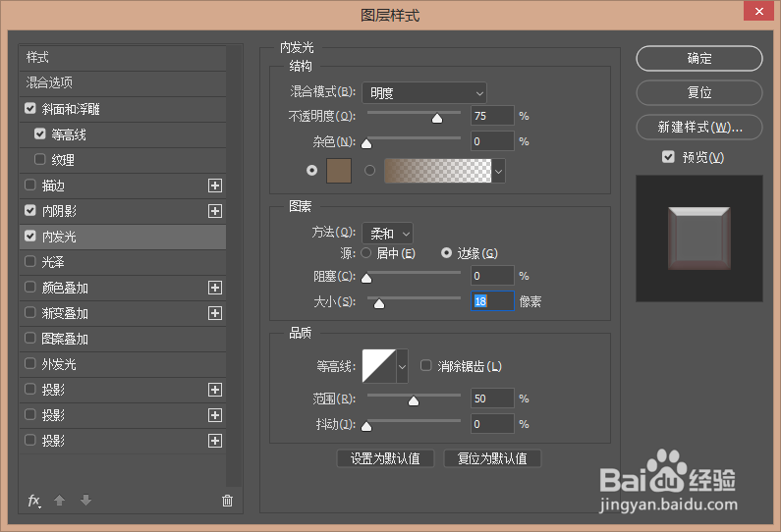Click 复位为默认值 button

tap(492, 458)
